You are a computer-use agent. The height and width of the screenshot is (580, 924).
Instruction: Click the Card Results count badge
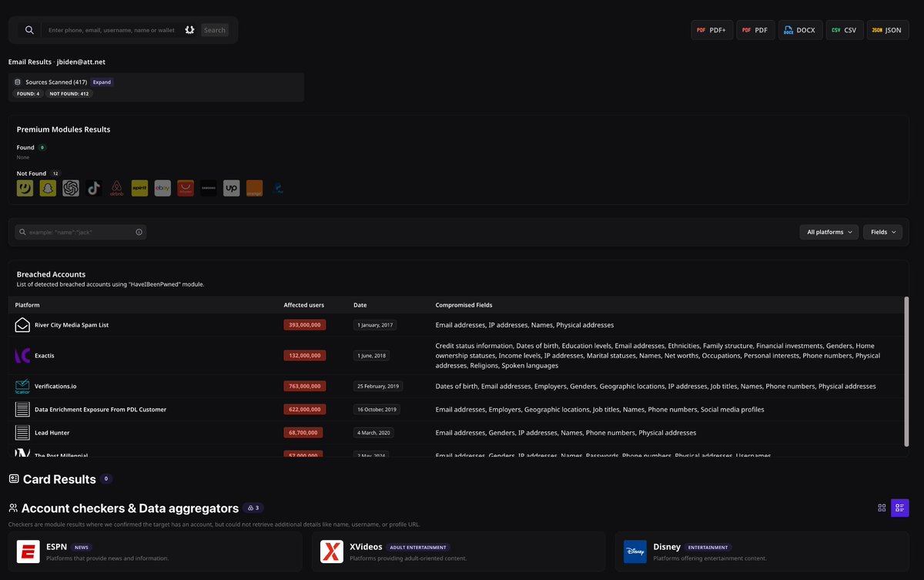106,479
